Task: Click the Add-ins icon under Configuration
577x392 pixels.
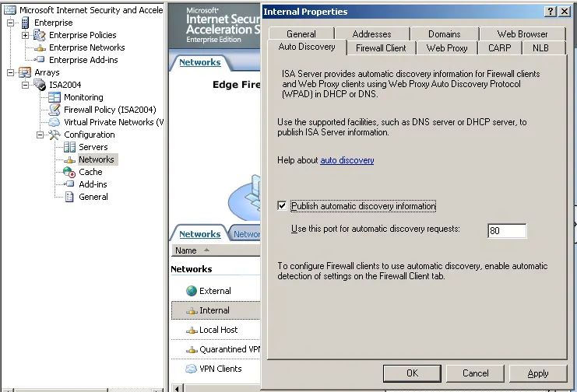Action: (x=69, y=184)
